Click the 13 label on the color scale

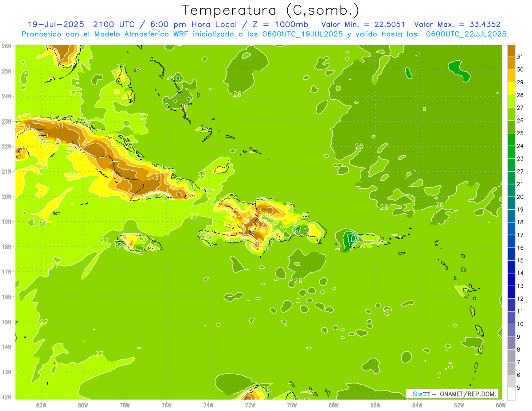coord(520,286)
